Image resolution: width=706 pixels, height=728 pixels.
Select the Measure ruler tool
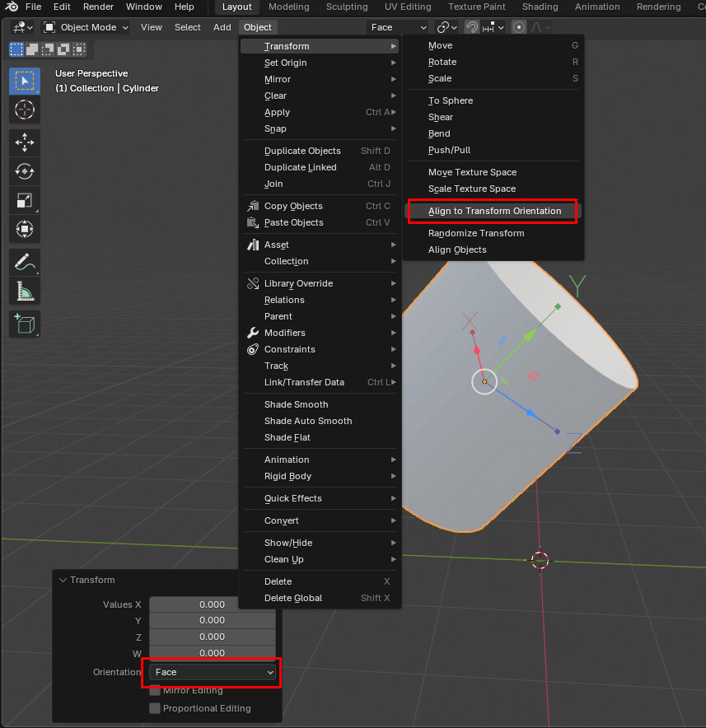pos(25,291)
